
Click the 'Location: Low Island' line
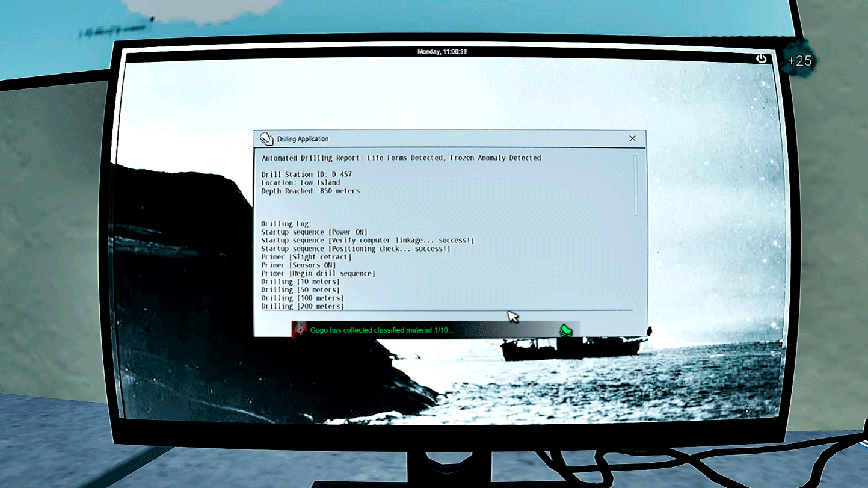[x=301, y=183]
